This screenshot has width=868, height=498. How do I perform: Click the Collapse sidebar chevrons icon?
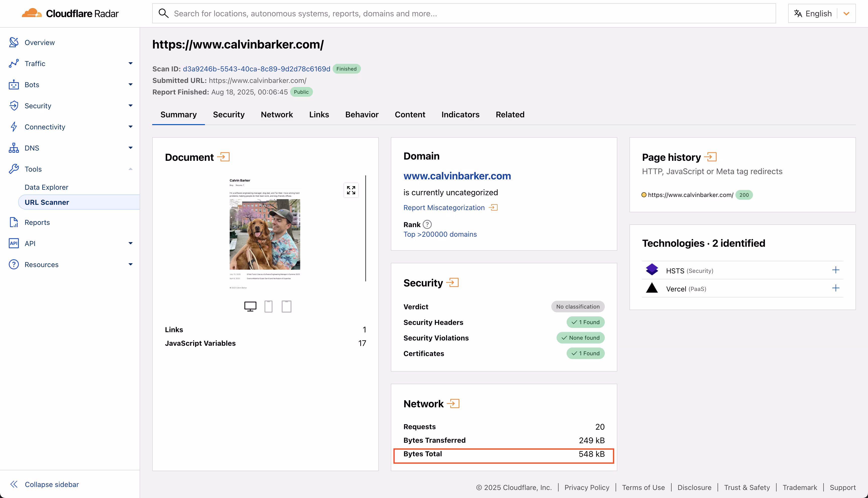click(14, 484)
